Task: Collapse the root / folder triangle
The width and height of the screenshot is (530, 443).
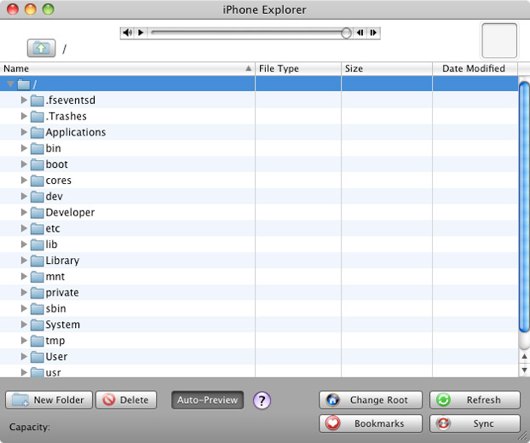Action: tap(10, 84)
